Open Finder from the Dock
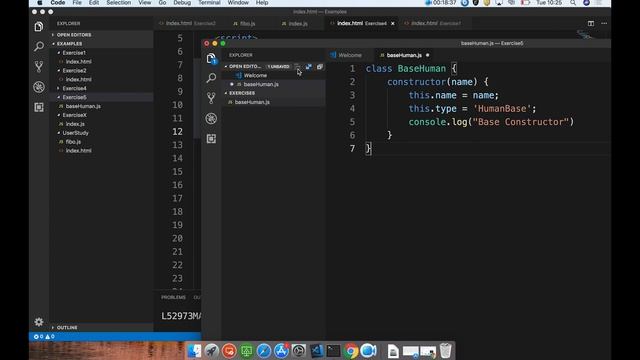 194,351
